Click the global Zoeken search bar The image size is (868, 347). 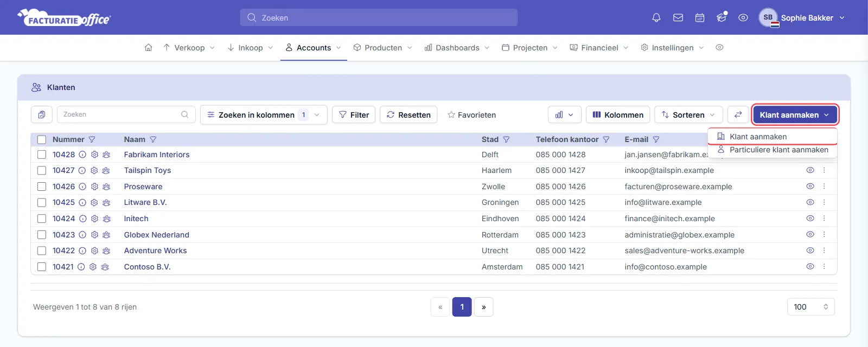[x=379, y=17]
